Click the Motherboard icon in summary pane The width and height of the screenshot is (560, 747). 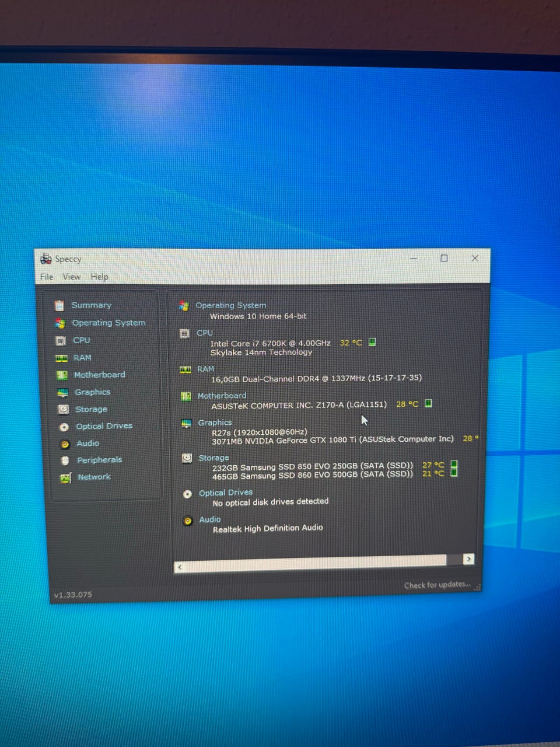pyautogui.click(x=186, y=396)
